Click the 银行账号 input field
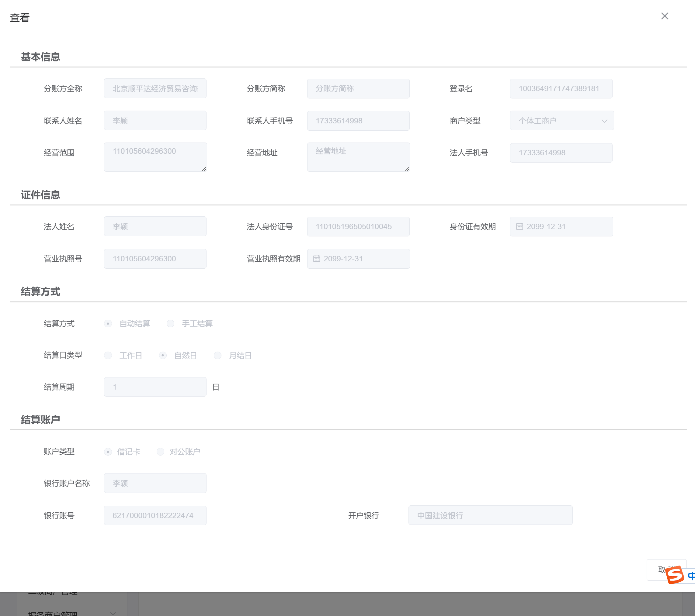This screenshot has width=695, height=616. pyautogui.click(x=155, y=515)
